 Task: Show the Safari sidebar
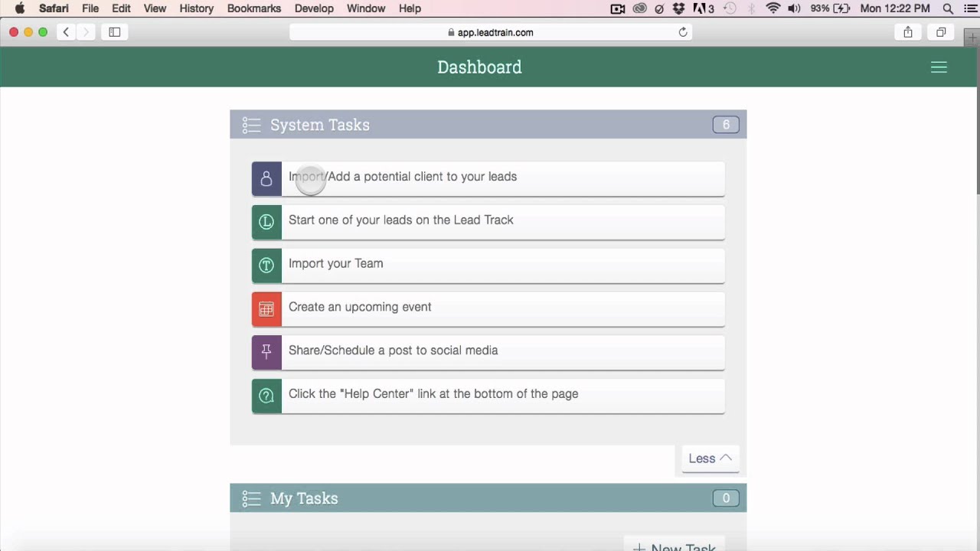pyautogui.click(x=115, y=32)
